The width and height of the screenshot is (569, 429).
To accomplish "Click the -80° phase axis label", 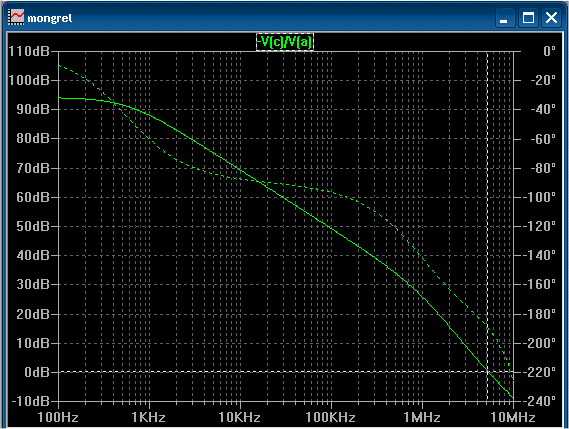I will [x=543, y=168].
